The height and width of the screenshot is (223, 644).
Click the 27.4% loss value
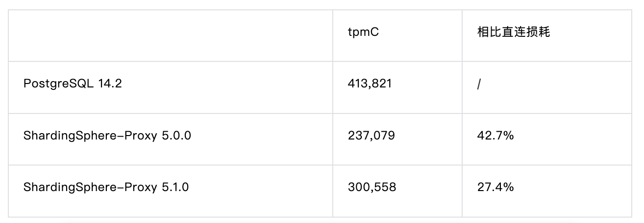click(x=495, y=187)
